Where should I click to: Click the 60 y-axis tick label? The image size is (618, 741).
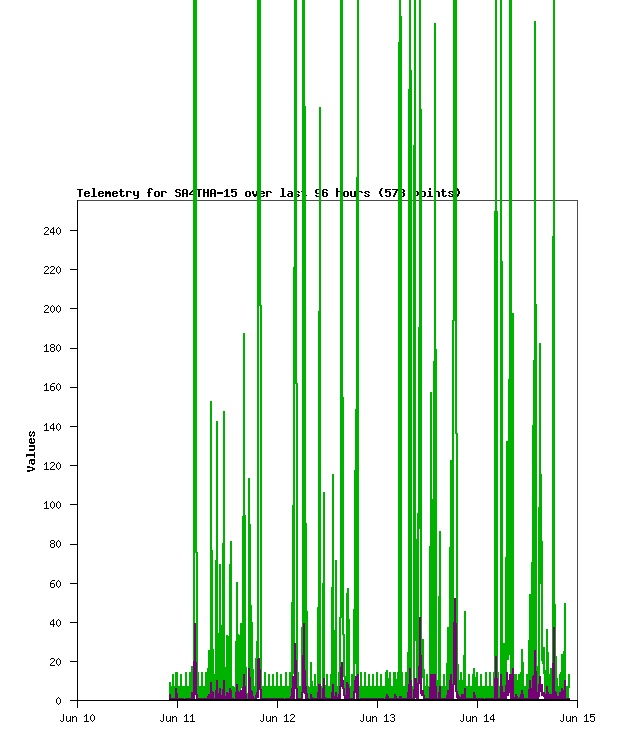coord(55,584)
